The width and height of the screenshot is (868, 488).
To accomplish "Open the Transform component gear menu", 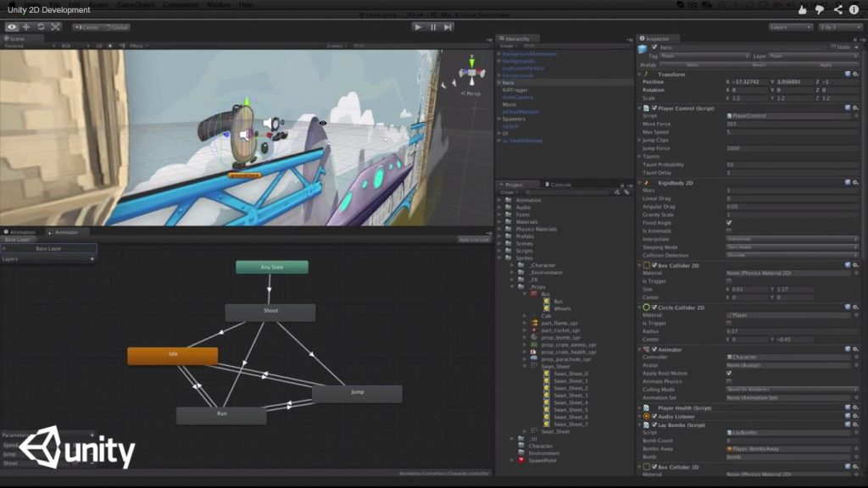I will (x=856, y=74).
